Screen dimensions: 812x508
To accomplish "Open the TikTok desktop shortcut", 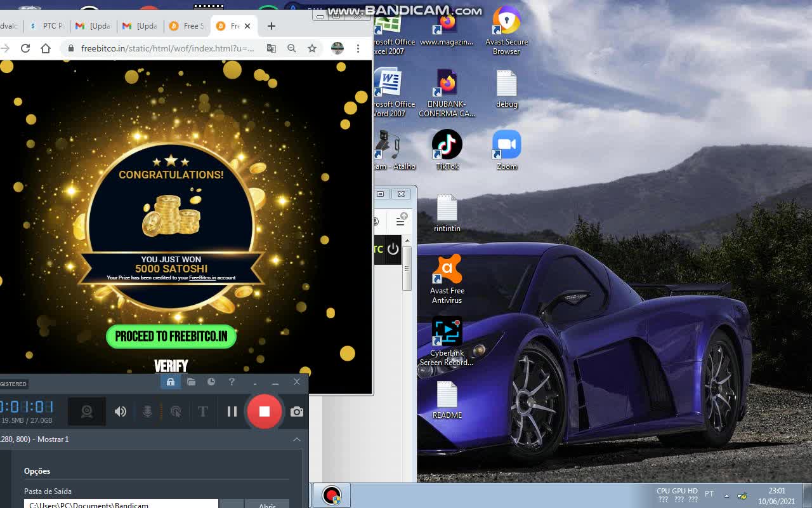I will point(447,150).
